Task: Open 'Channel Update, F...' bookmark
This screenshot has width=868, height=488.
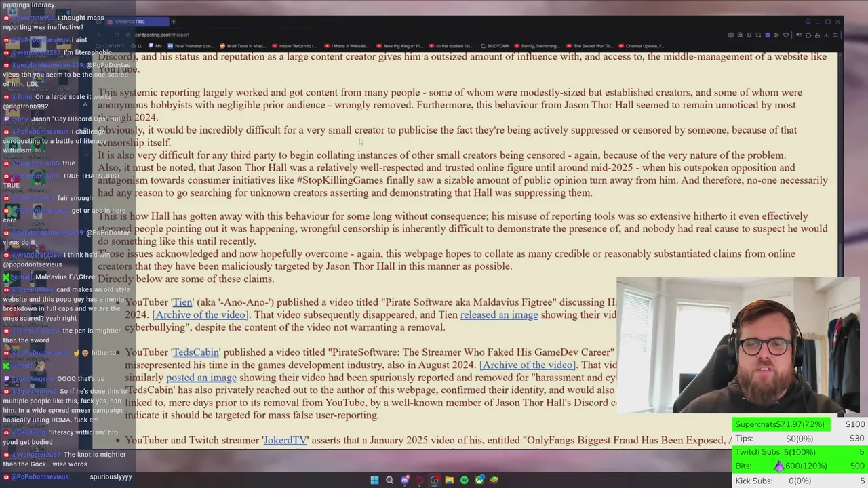Action: (x=642, y=46)
